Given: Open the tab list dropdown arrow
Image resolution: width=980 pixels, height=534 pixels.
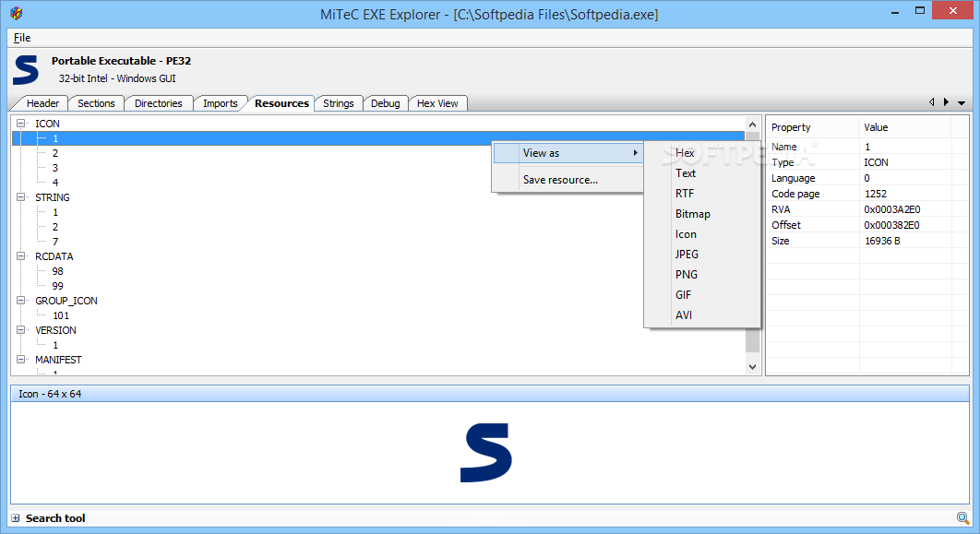Looking at the screenshot, I should [x=962, y=102].
